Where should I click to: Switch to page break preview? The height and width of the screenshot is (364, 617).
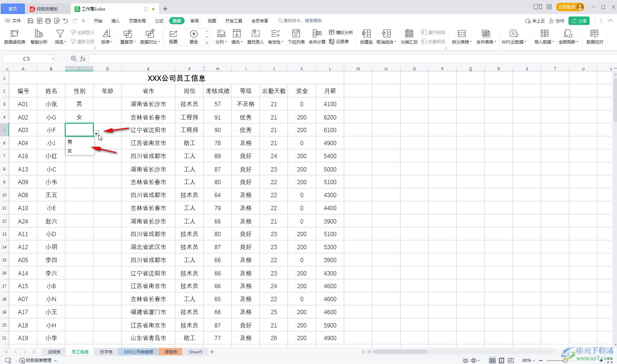pyautogui.click(x=511, y=360)
